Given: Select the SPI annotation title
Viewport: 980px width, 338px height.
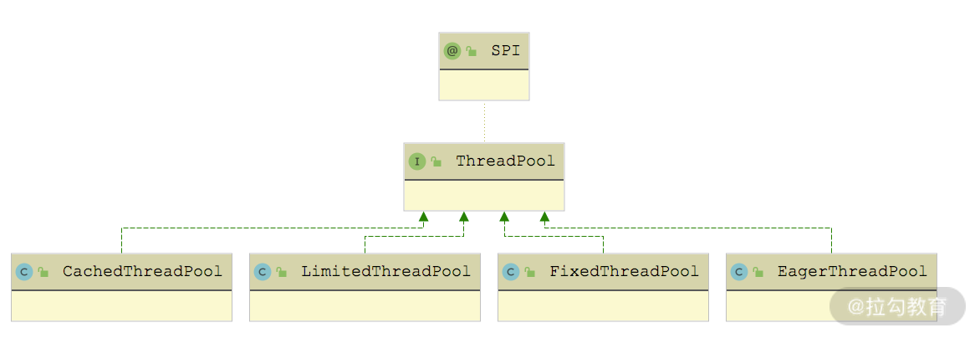Looking at the screenshot, I should point(505,51).
